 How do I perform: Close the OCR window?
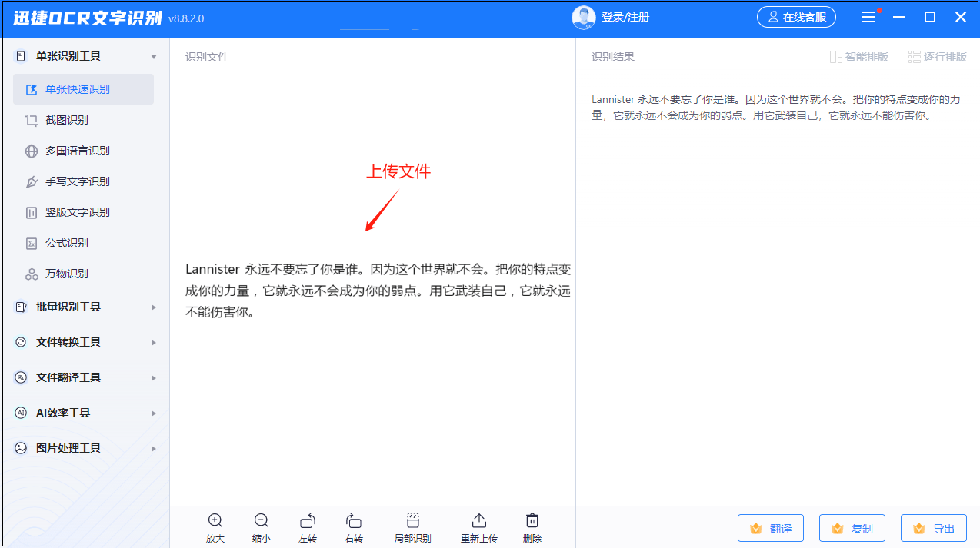(x=961, y=17)
